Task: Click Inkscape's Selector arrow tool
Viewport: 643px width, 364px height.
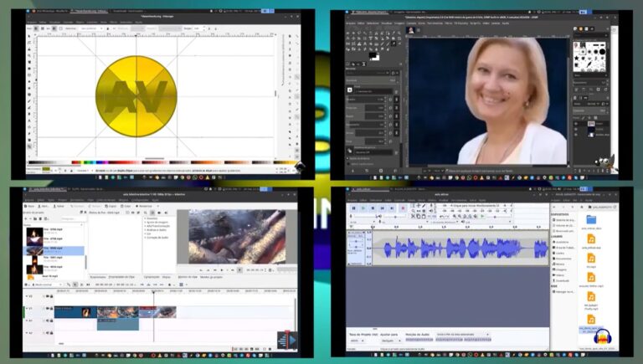Action: [x=29, y=36]
